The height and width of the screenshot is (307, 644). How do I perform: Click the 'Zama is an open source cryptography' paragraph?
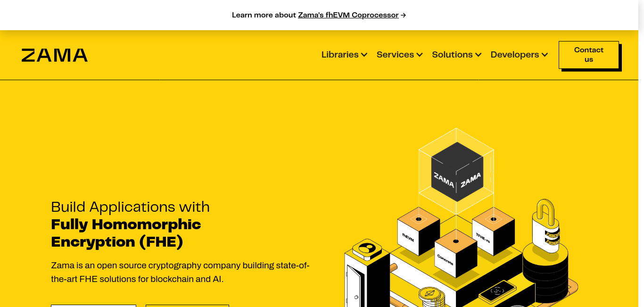pyautogui.click(x=180, y=272)
